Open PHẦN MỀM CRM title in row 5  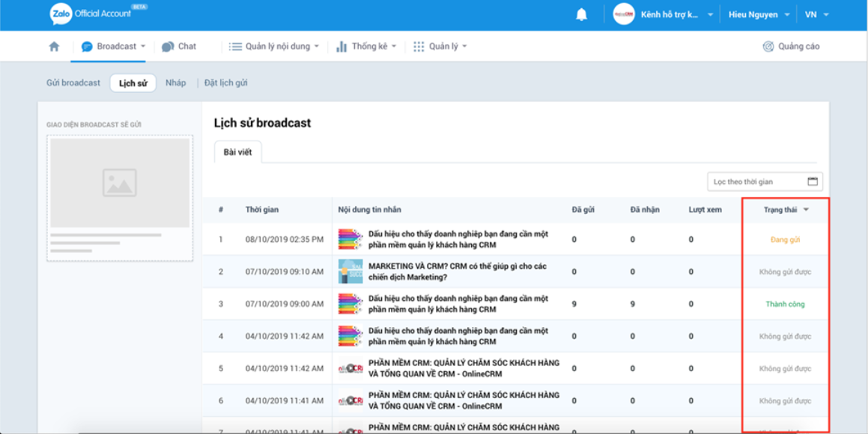(464, 368)
